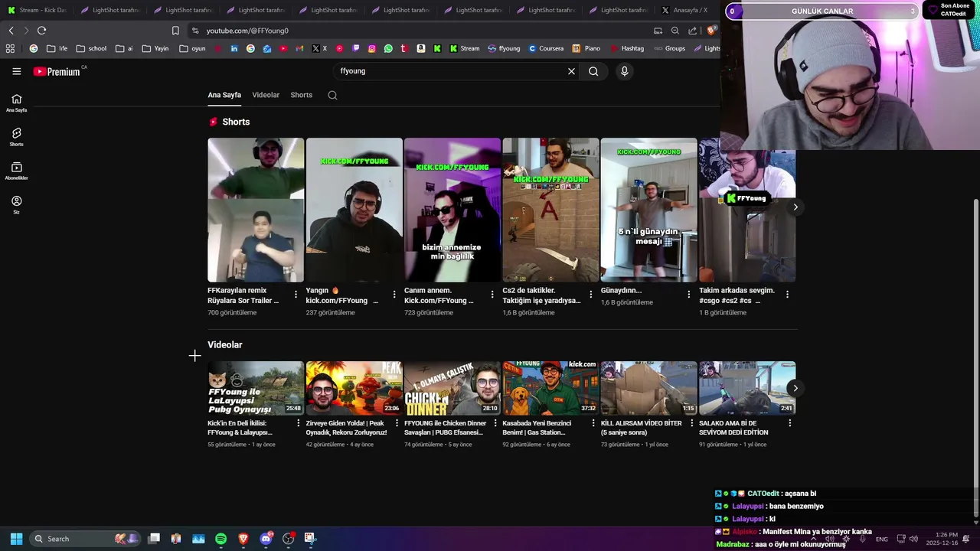980x551 pixels.
Task: Open Task View in the taskbar
Action: pyautogui.click(x=154, y=539)
